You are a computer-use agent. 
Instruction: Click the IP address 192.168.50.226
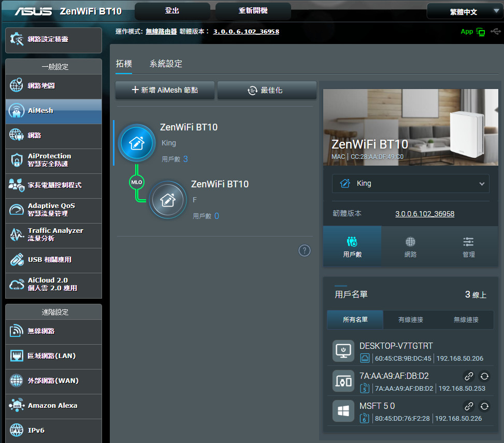[x=458, y=419]
